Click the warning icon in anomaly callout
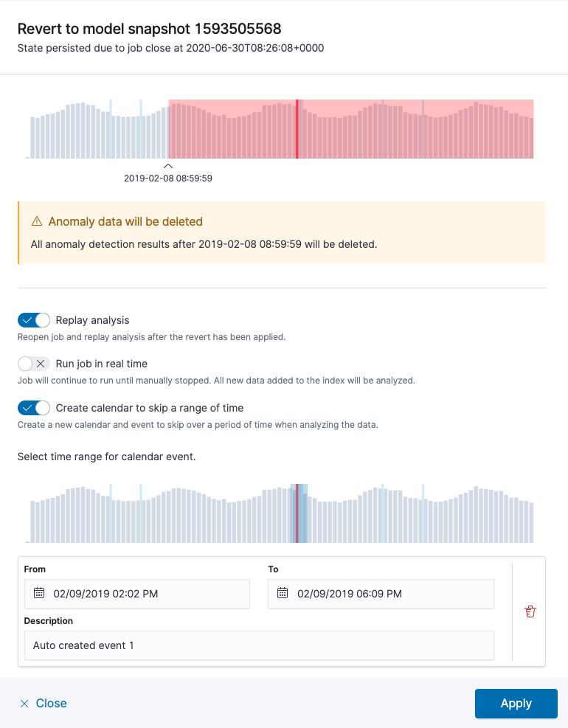 coord(37,221)
